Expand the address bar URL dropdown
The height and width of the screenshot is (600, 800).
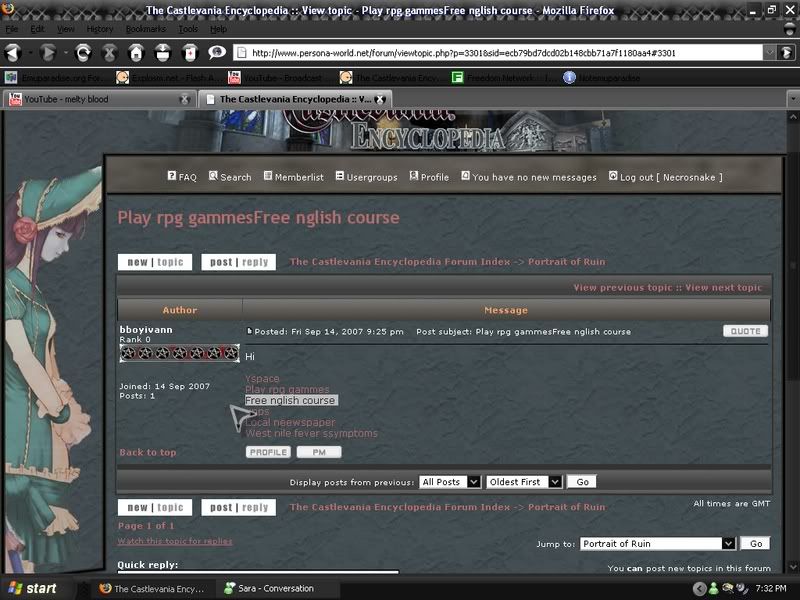[769, 52]
